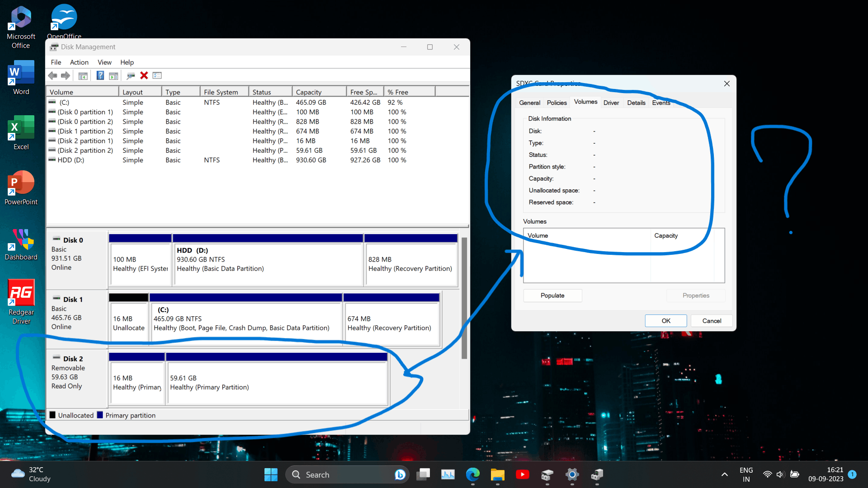Switch to the Driver tab
This screenshot has width=868, height=488.
coord(611,103)
